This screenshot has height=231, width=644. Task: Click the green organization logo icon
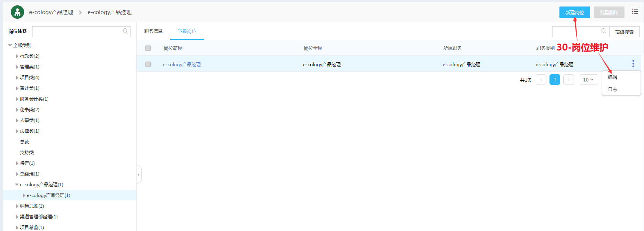click(17, 12)
